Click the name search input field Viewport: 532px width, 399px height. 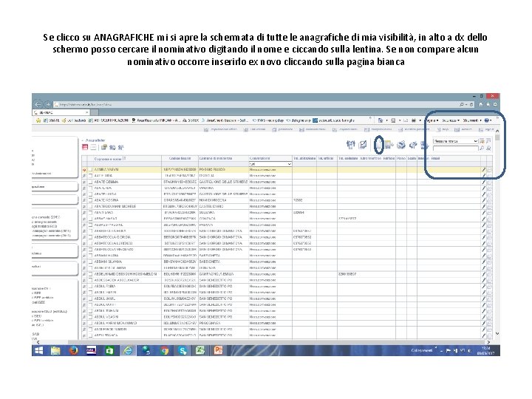coord(456,149)
